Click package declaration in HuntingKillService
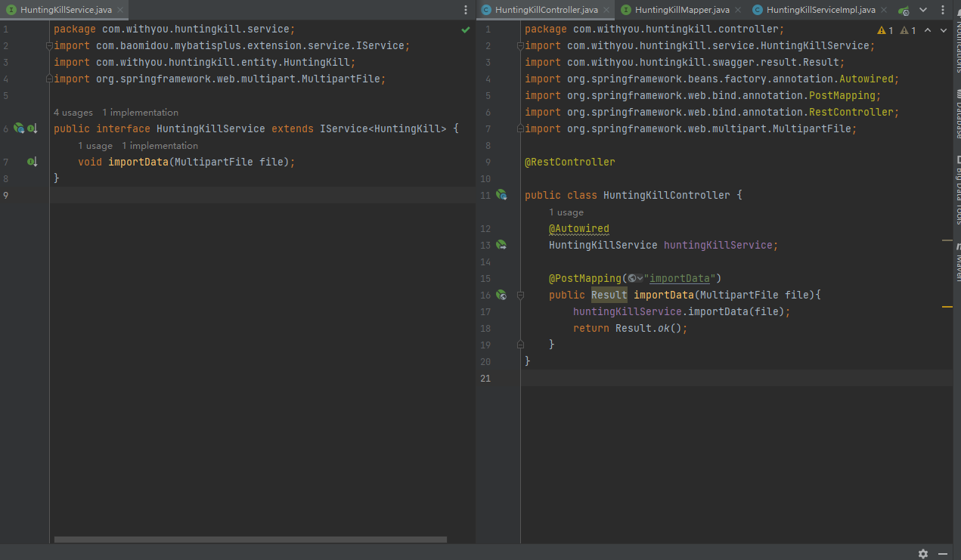961x560 pixels. (175, 29)
